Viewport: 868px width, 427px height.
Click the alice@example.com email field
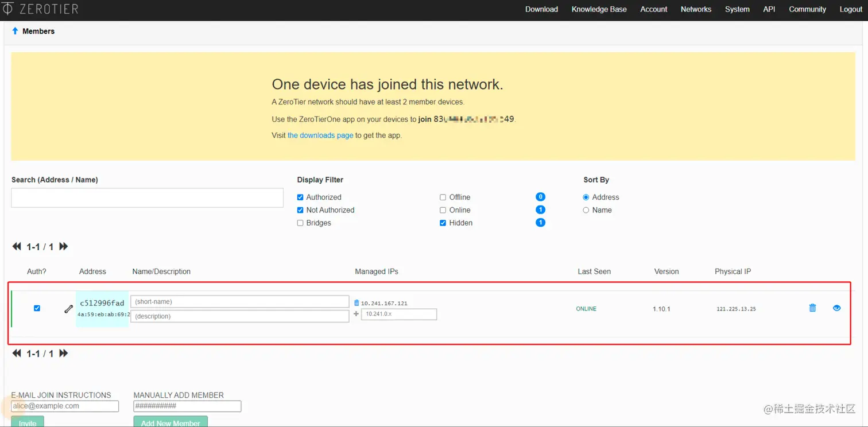65,406
